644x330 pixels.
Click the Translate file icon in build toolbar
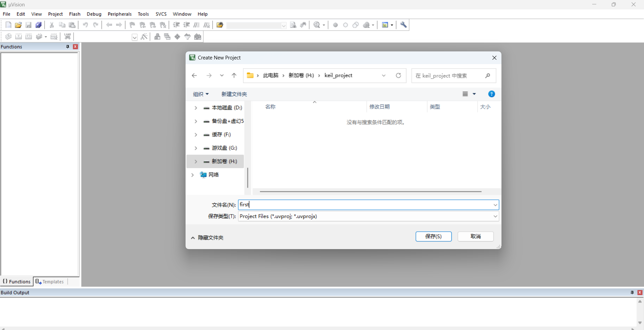(8, 37)
